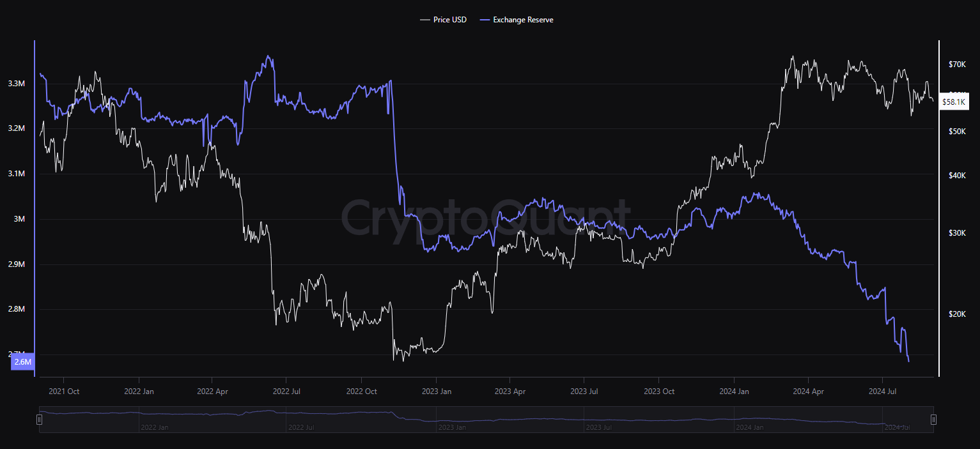Toggle the Exchange Reserve legend series

[x=517, y=20]
